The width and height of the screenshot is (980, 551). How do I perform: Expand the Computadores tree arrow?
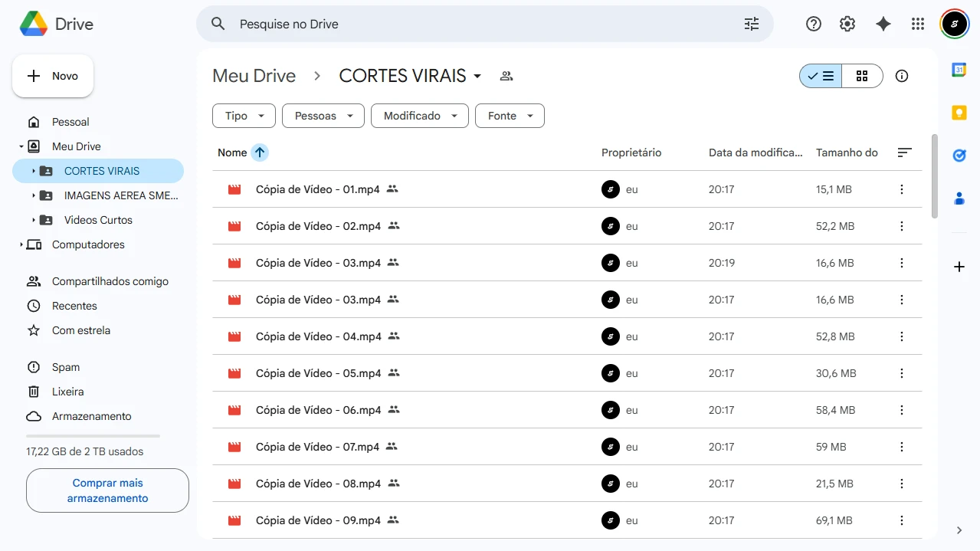pos(21,244)
